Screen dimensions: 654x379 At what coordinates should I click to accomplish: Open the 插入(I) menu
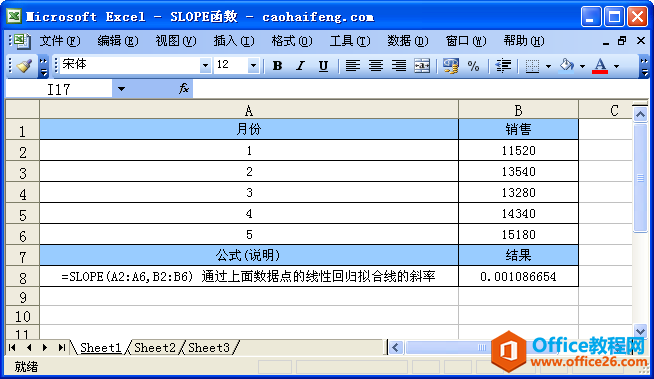point(234,41)
